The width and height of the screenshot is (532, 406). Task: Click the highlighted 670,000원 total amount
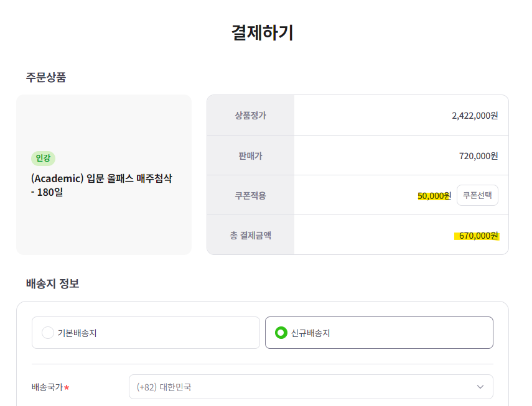pyautogui.click(x=477, y=236)
